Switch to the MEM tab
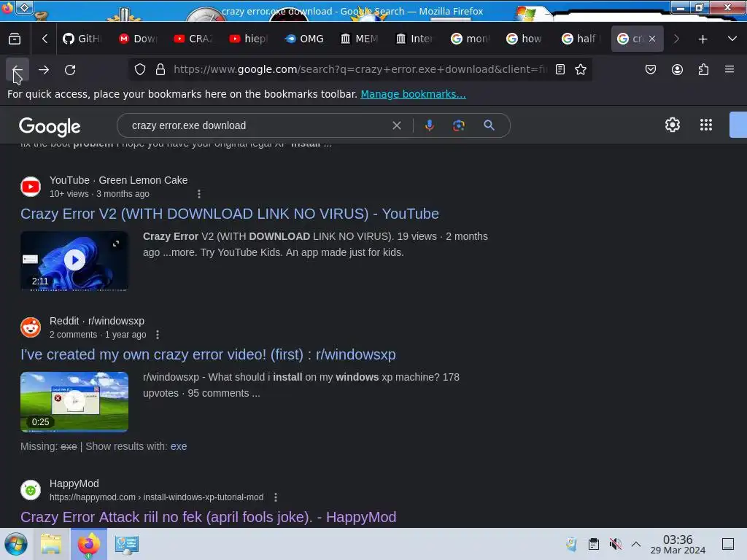Viewport: 747px width, 560px height. click(x=360, y=39)
